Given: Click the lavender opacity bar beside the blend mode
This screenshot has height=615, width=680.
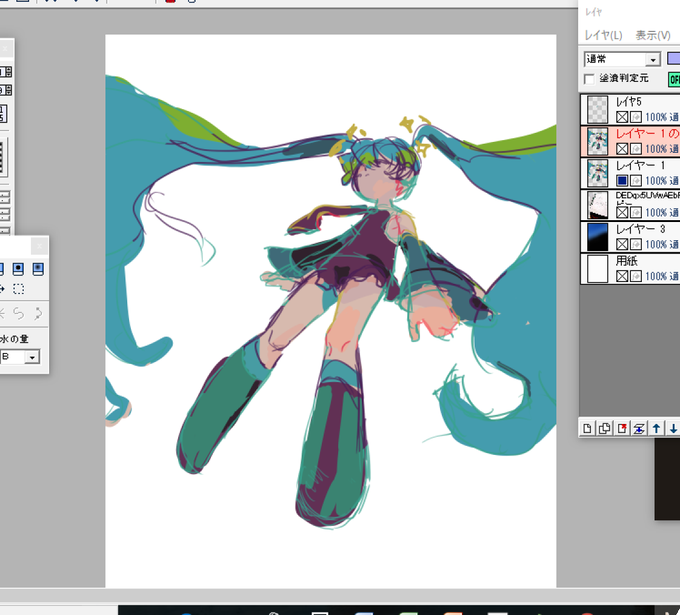Looking at the screenshot, I should [673, 59].
